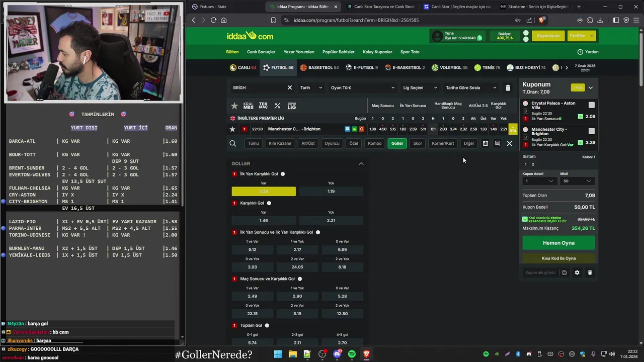This screenshot has width=644, height=362.
Task: Toggle İlk Yarı Karşılıklı Gol Var 3.39
Action: pyautogui.click(x=264, y=191)
